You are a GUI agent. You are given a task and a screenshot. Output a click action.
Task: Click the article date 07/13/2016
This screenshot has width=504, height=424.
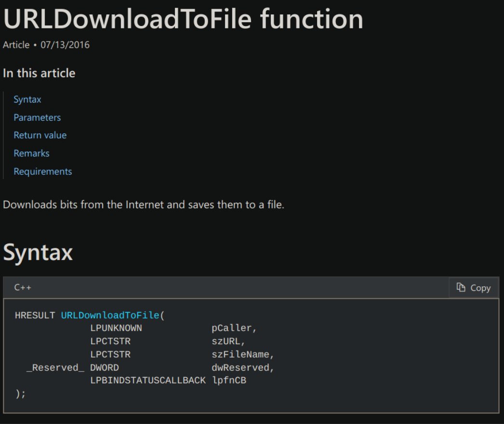point(65,45)
